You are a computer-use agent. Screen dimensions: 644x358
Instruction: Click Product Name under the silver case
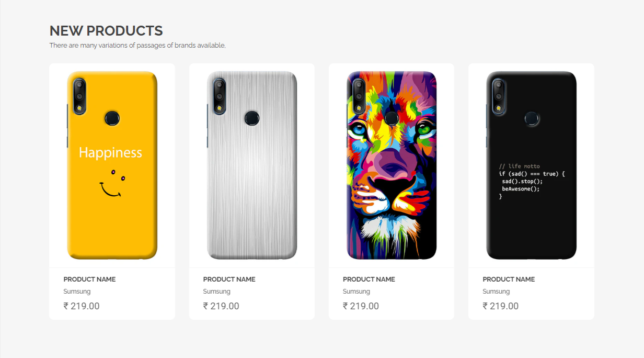pos(229,279)
